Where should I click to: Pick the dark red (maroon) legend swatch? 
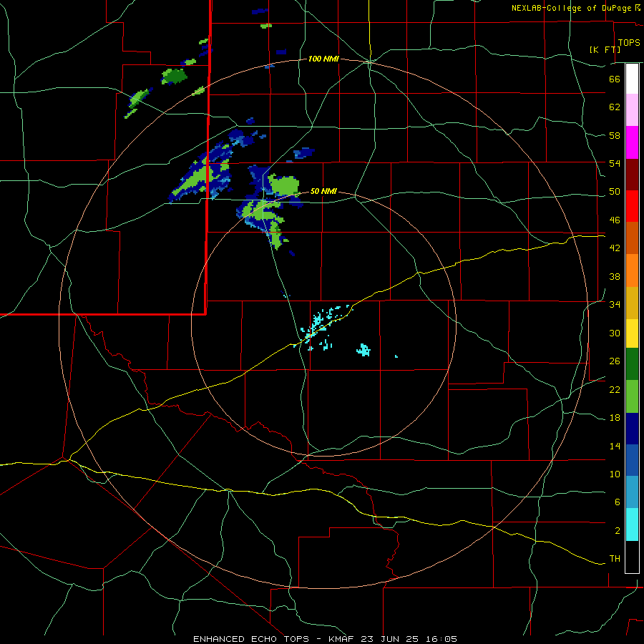coord(632,174)
